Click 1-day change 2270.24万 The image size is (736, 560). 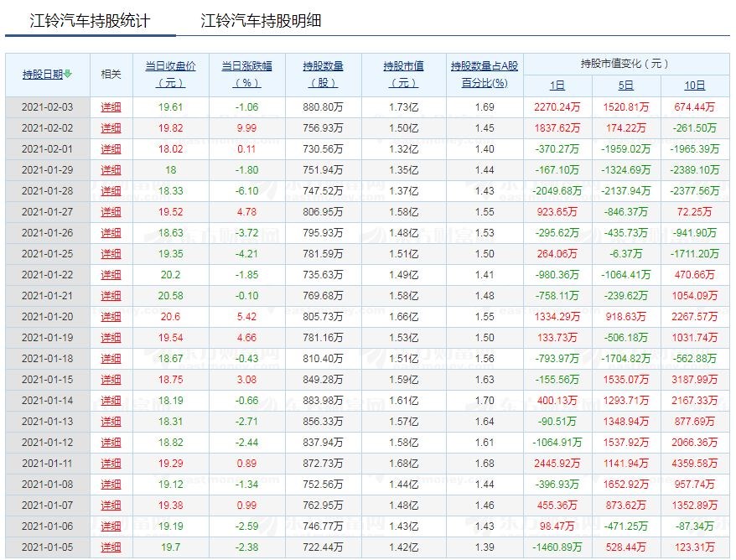[557, 107]
